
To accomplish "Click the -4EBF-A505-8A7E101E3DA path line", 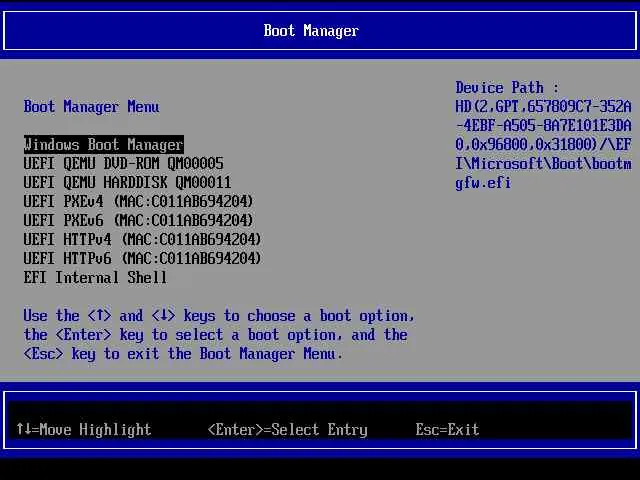I will pos(543,126).
